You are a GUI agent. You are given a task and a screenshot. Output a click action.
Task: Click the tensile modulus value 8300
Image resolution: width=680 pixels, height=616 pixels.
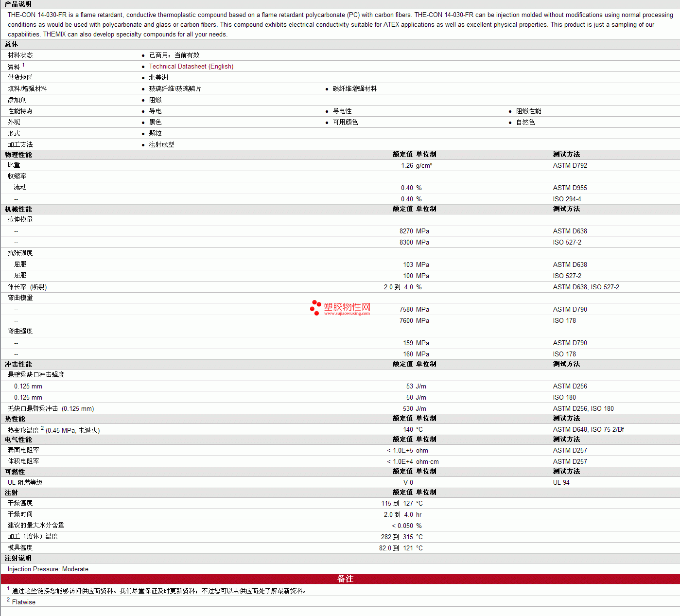pyautogui.click(x=406, y=243)
